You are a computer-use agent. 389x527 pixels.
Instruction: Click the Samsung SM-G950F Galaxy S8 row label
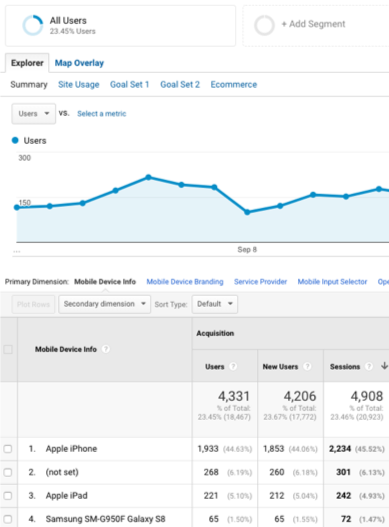(106, 519)
